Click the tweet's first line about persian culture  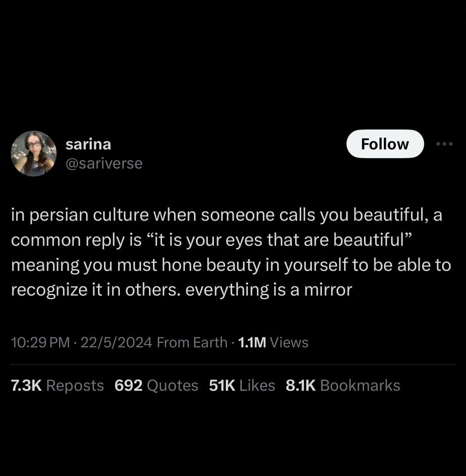tap(227, 215)
